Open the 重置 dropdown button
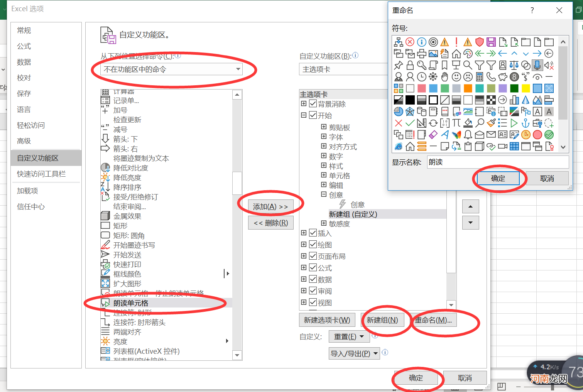 pyautogui.click(x=349, y=337)
